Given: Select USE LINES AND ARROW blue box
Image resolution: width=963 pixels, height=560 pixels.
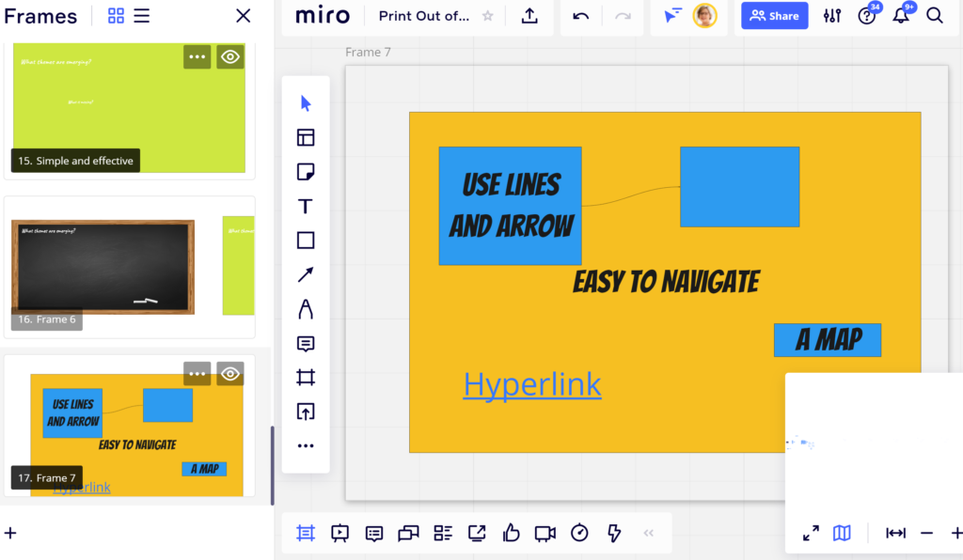Looking at the screenshot, I should pos(510,206).
